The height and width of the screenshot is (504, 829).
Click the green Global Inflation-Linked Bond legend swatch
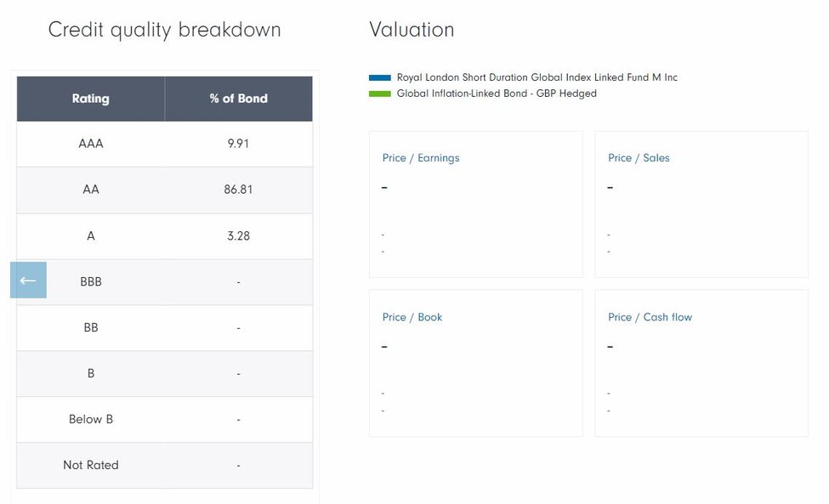click(x=379, y=93)
